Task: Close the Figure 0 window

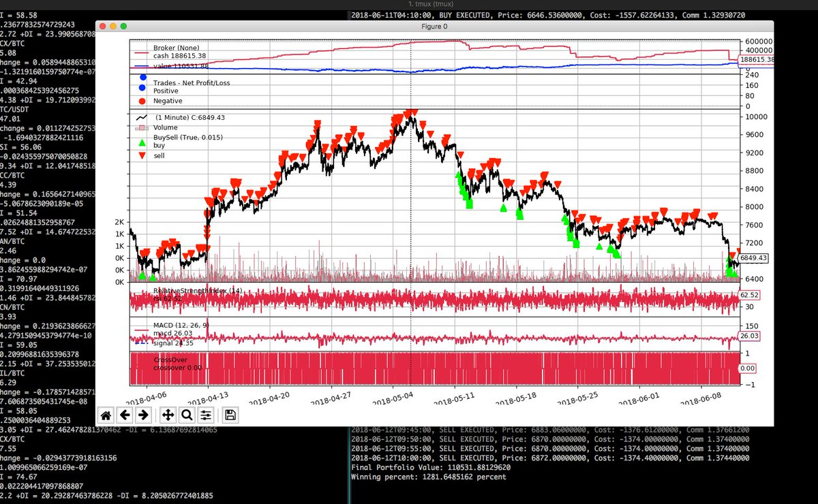Action: pos(103,26)
